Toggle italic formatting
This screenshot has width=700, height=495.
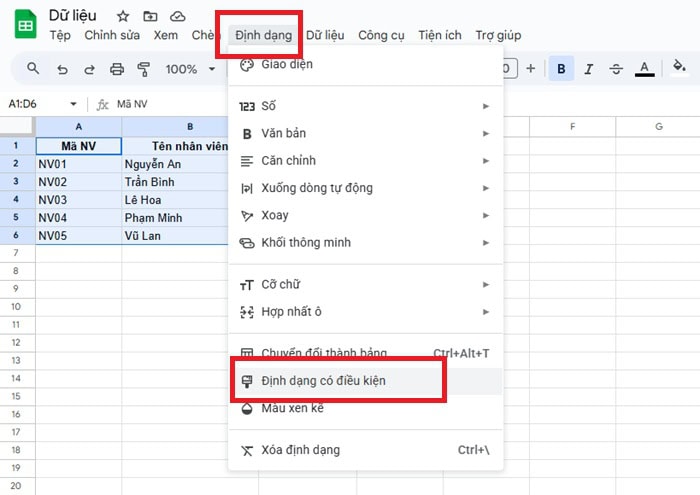click(x=588, y=69)
